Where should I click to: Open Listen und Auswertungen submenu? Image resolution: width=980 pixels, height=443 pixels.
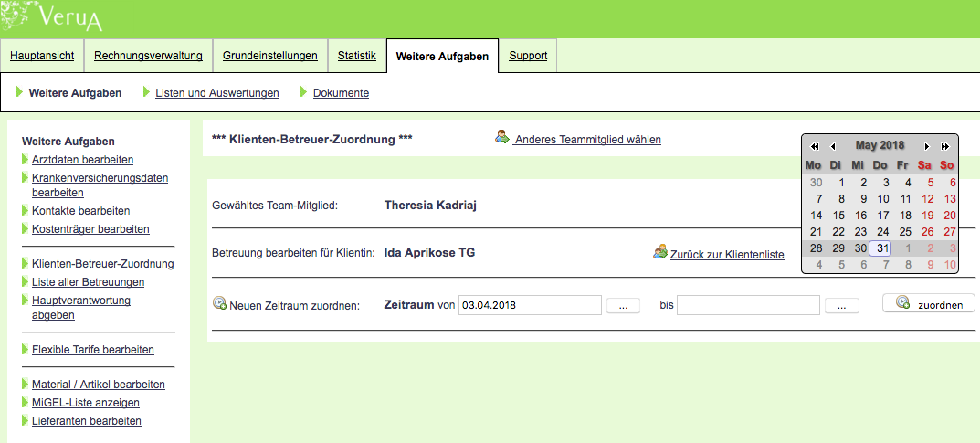217,93
